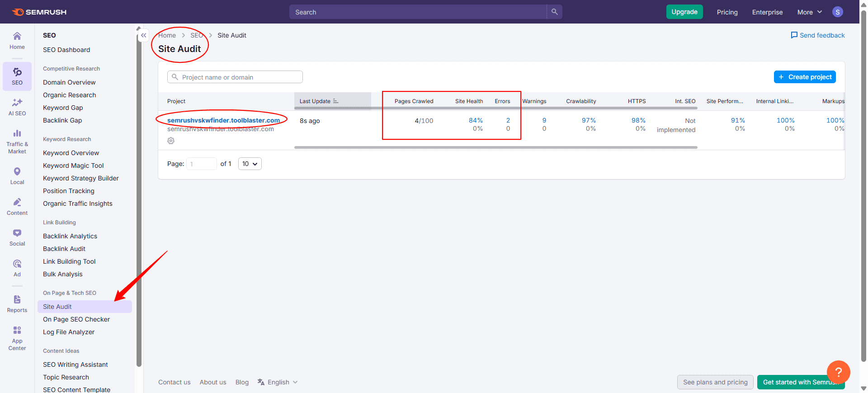Open Bulk Analysis
The image size is (868, 393).
[x=63, y=274]
